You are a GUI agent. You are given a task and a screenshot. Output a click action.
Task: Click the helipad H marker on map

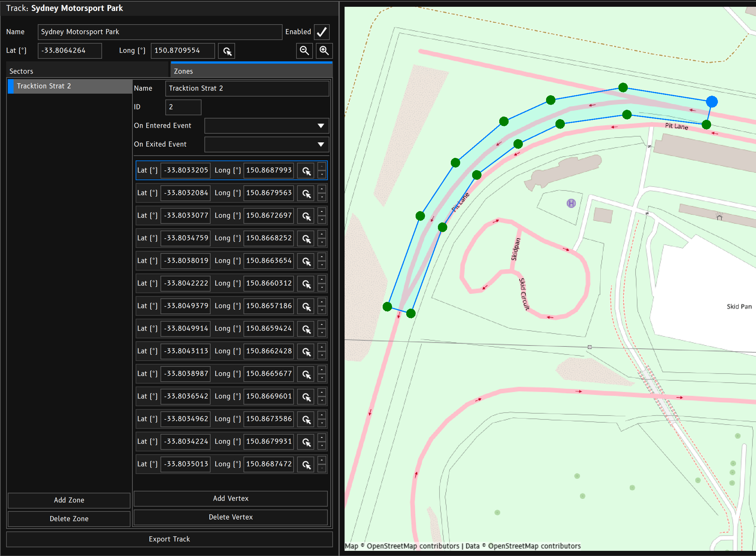point(571,203)
